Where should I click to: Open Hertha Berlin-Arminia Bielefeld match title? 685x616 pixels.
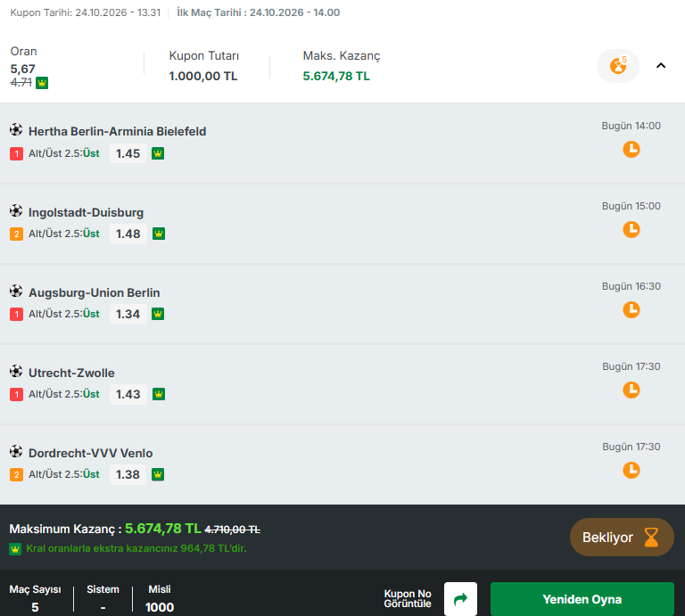pyautogui.click(x=117, y=131)
